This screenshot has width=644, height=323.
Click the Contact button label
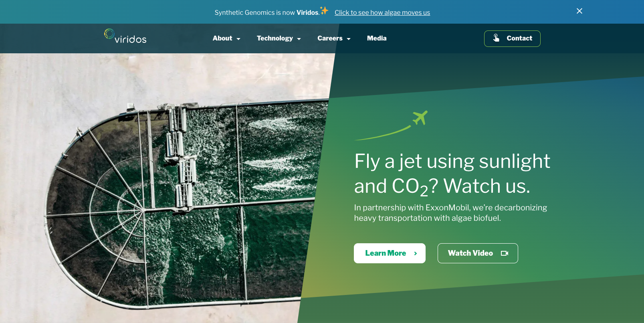tap(519, 38)
